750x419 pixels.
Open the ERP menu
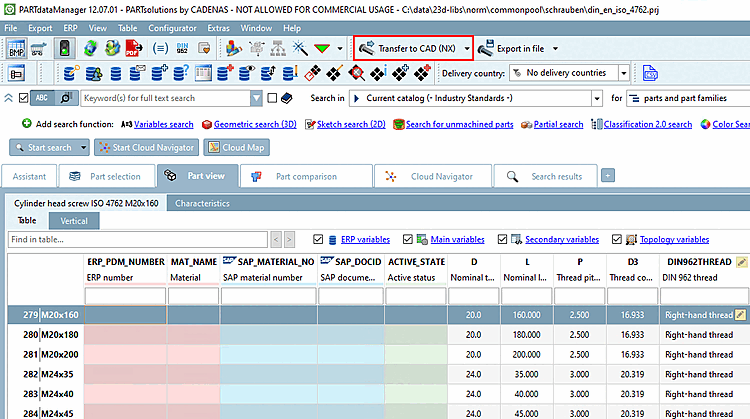[70, 28]
